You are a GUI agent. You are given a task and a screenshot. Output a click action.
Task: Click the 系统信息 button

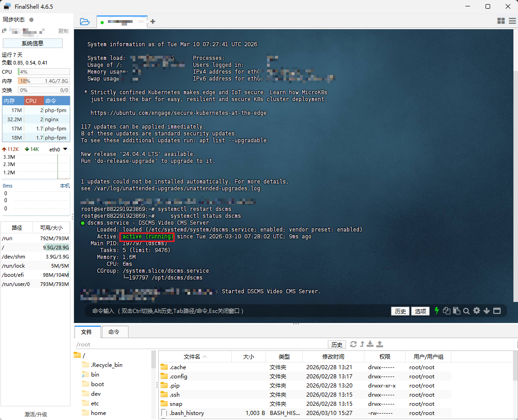(x=32, y=43)
